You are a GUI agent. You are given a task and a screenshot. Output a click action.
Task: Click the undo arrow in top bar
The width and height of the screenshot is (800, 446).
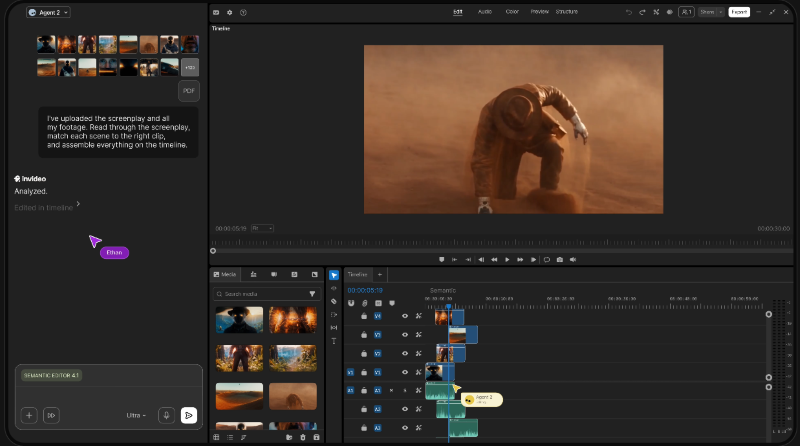point(629,12)
